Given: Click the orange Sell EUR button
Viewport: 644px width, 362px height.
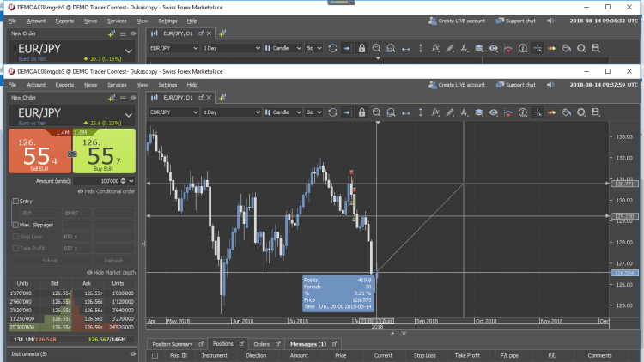Looking at the screenshot, I should [x=39, y=151].
